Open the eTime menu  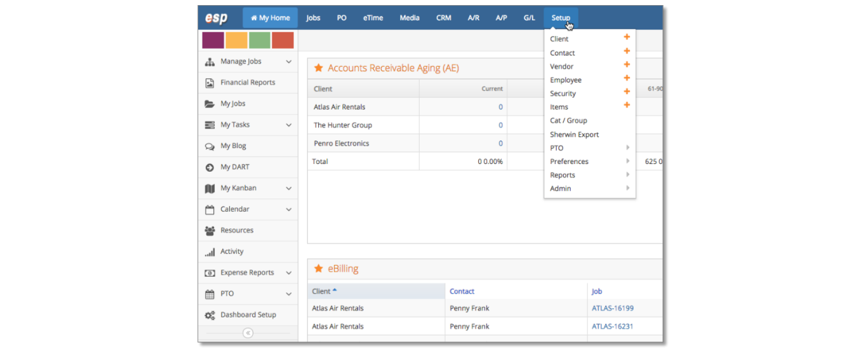click(373, 18)
